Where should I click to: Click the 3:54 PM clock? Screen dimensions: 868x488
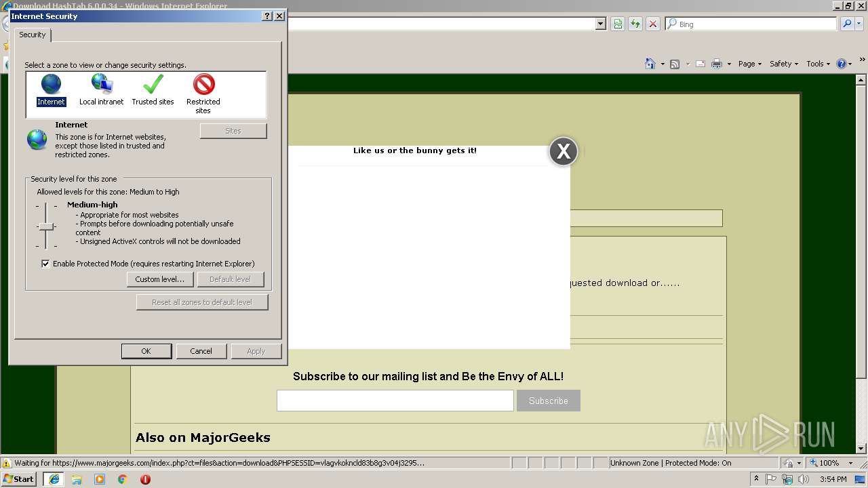pos(833,479)
